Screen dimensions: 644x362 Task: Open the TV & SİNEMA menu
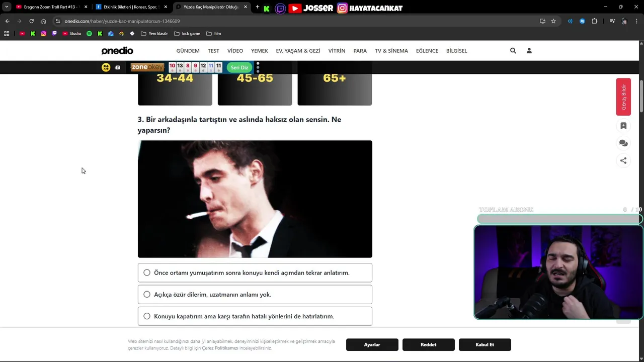391,51
